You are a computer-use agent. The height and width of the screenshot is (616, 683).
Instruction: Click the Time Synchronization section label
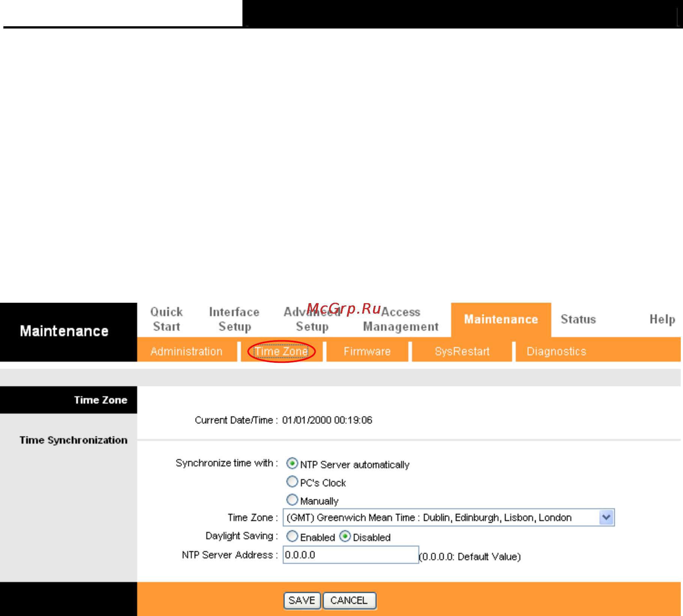pos(74,440)
